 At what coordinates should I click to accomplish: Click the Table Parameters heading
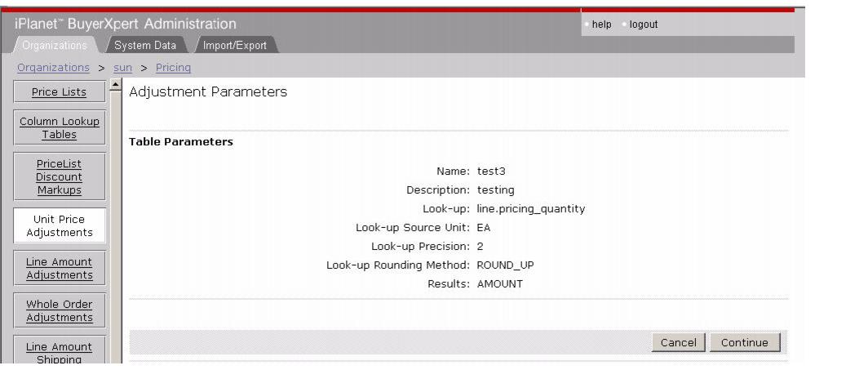(181, 142)
